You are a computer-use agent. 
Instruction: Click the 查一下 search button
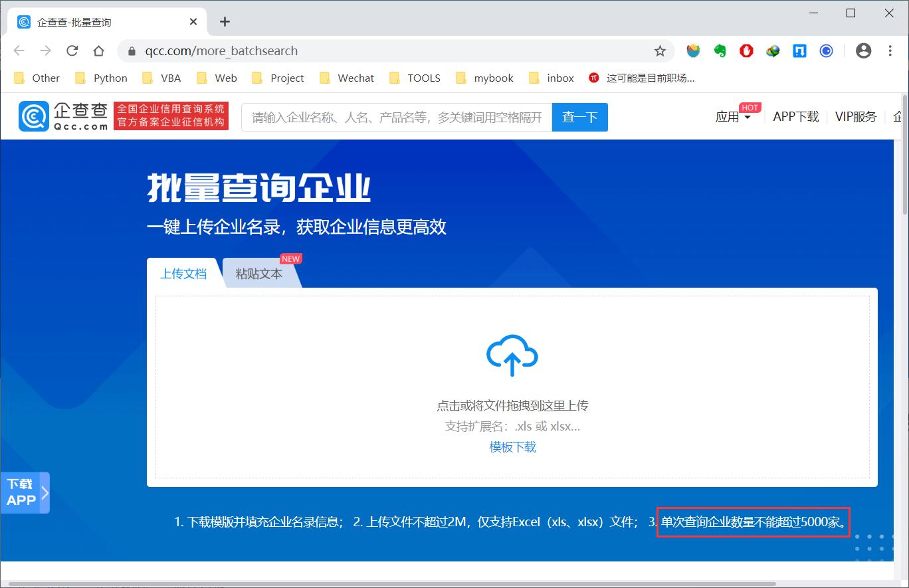(580, 118)
